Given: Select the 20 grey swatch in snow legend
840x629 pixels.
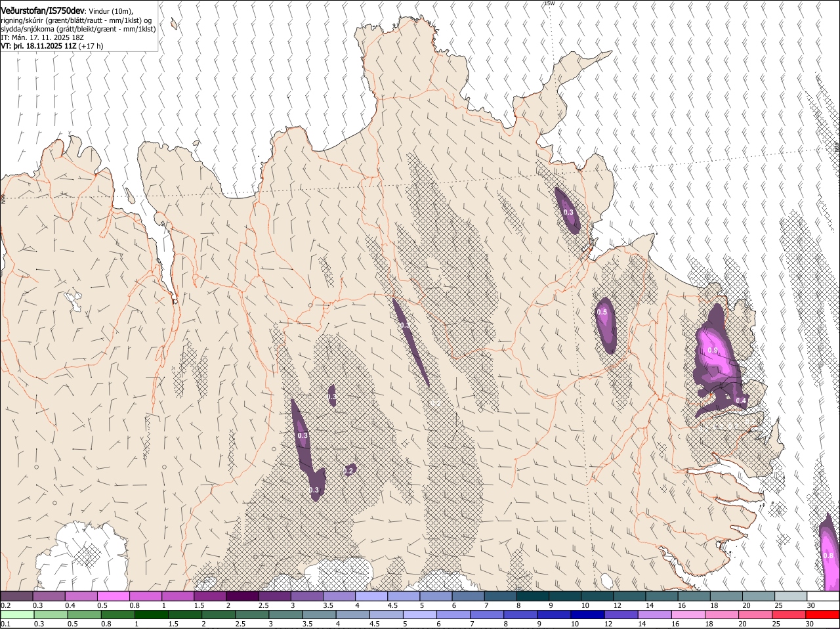Looking at the screenshot, I should pyautogui.click(x=759, y=596).
